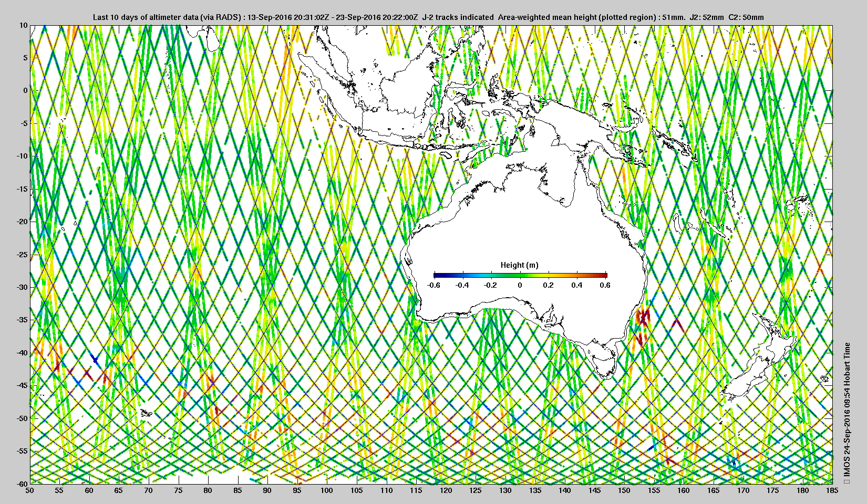Image resolution: width=867 pixels, height=504 pixels.
Task: Click the '-15' latitude tick on y-axis
Action: click(22, 189)
